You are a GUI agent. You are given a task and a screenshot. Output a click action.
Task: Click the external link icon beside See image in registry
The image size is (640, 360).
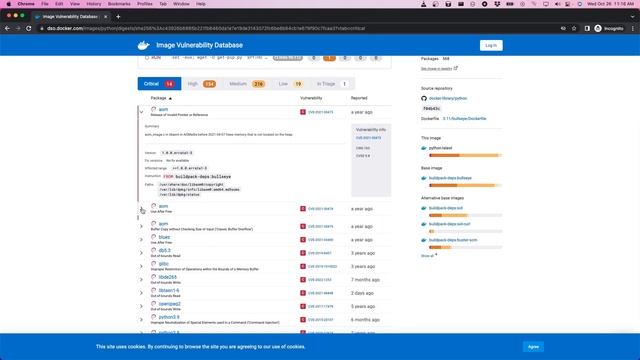(456, 68)
